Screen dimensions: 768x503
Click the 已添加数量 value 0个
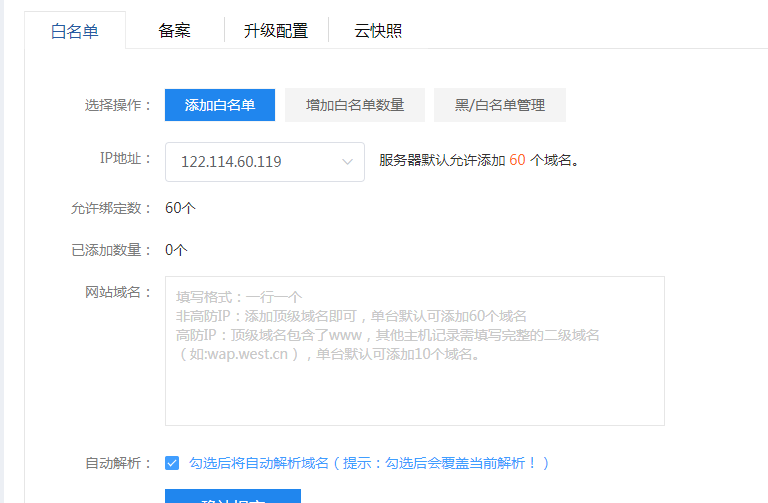176,250
